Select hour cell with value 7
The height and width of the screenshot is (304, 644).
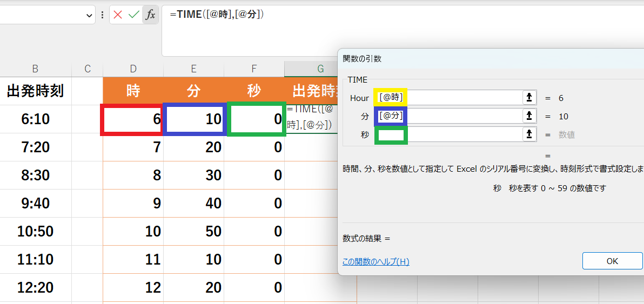[x=133, y=147]
